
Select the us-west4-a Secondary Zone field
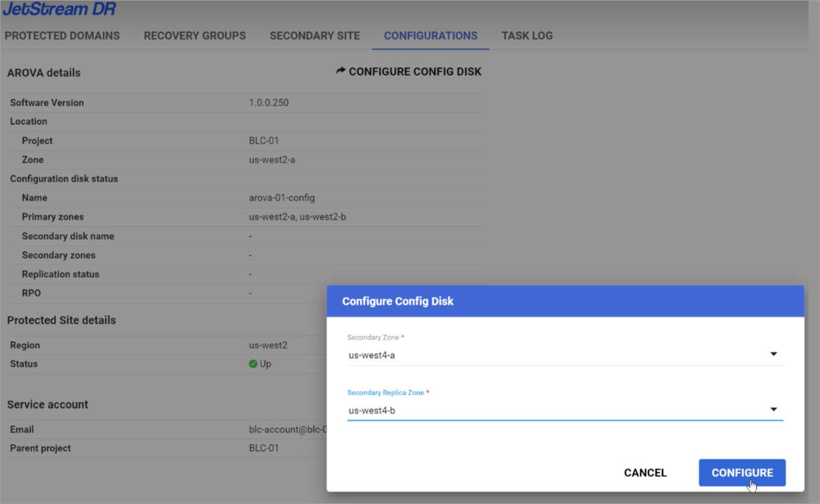565,355
